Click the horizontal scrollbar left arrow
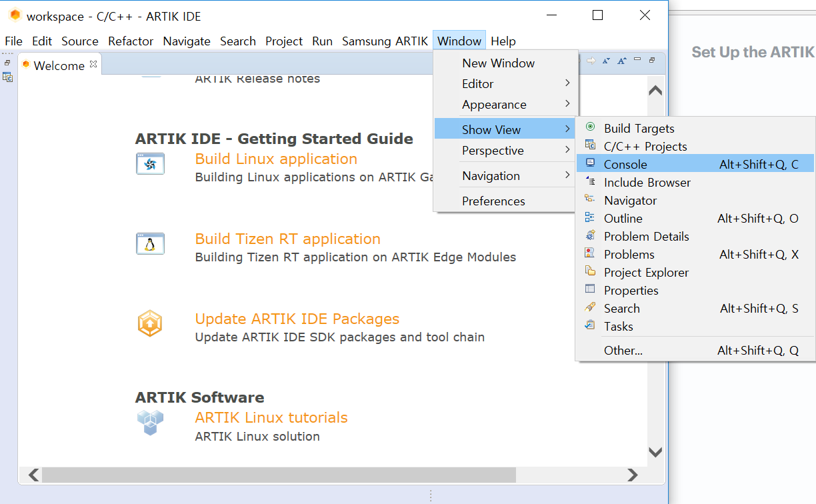 pos(33,475)
